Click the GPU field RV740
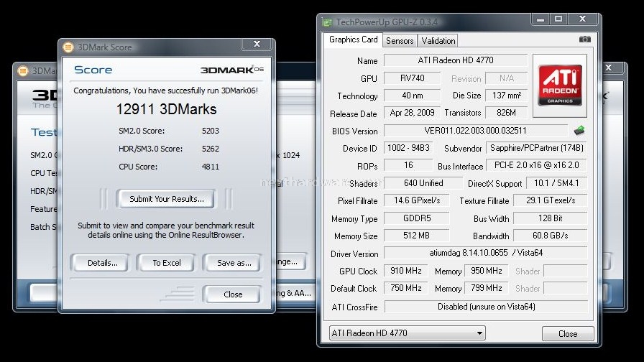This screenshot has width=644, height=362. pyautogui.click(x=413, y=78)
